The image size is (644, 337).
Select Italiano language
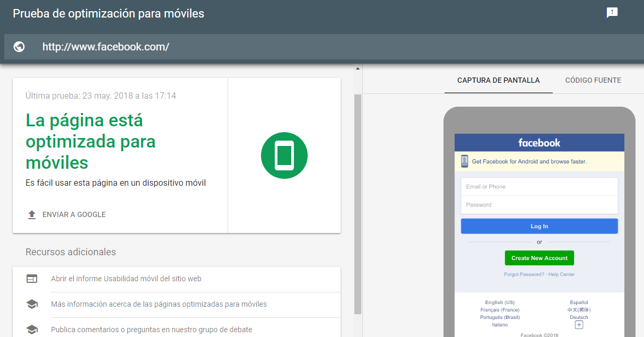(500, 325)
